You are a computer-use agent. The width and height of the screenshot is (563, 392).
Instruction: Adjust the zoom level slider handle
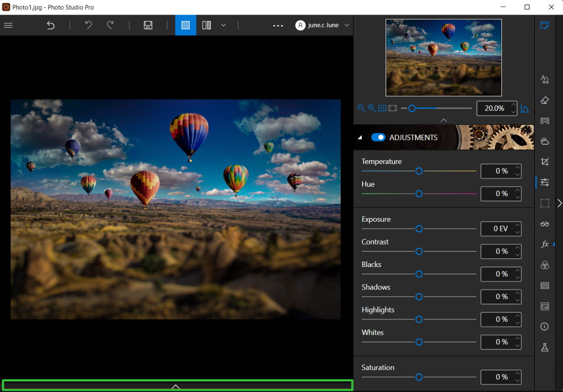412,109
